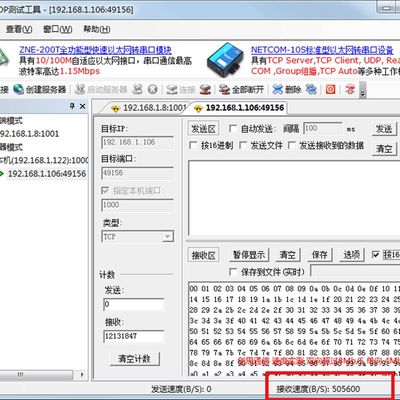Open the 帮助(H) menu
Image resolution: width=400 pixels, height=400 pixels.
(97, 29)
